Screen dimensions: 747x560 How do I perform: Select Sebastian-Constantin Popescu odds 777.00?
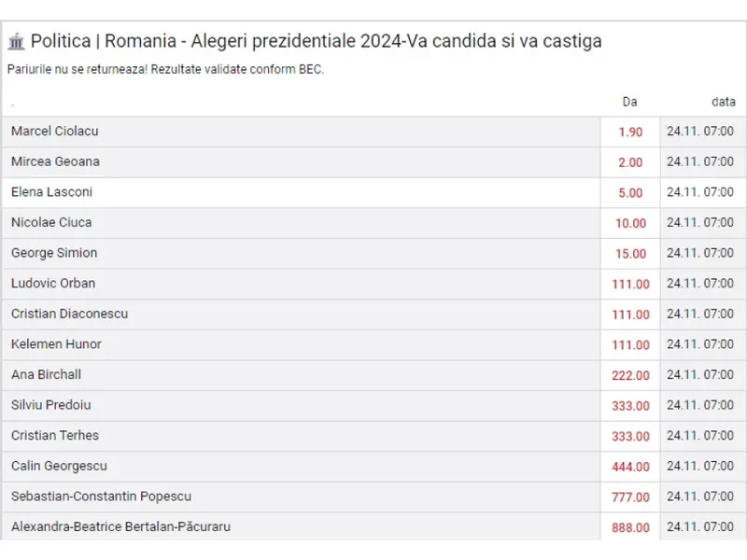click(630, 497)
